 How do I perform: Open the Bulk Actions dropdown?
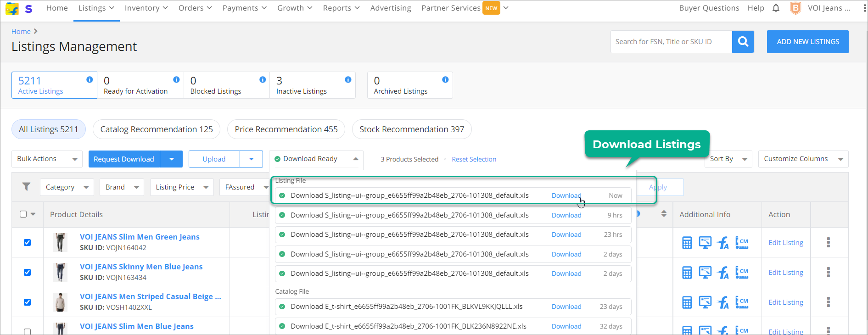point(47,159)
